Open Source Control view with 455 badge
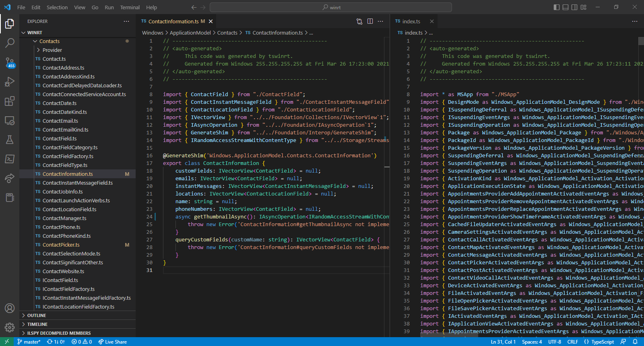This screenshot has height=346, width=644. 10,62
